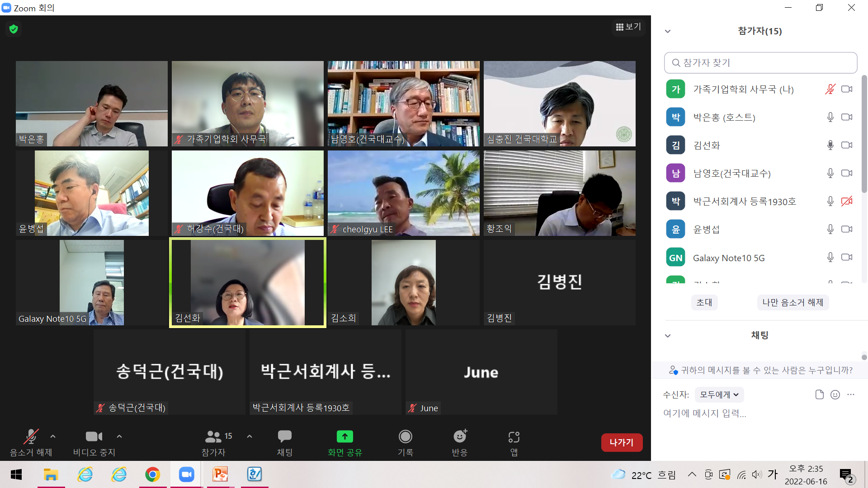This screenshot has height=488, width=868.
Task: Select 송덕근(건국대) name tile
Action: (x=170, y=372)
